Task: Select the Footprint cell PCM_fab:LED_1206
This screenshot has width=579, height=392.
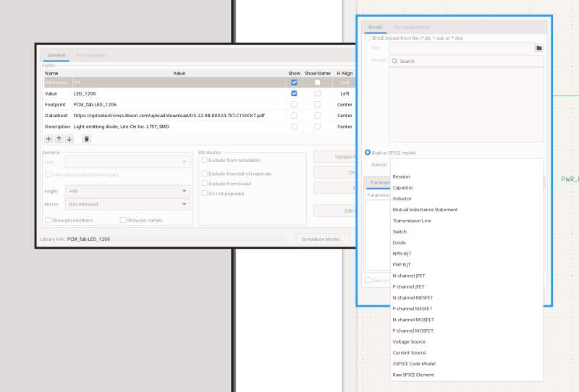Action: tap(179, 104)
